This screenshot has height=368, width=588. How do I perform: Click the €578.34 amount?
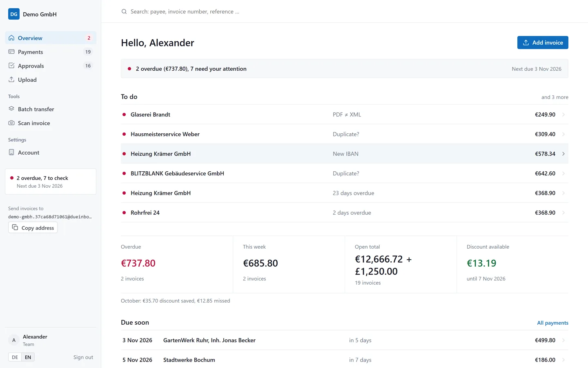[x=545, y=154]
